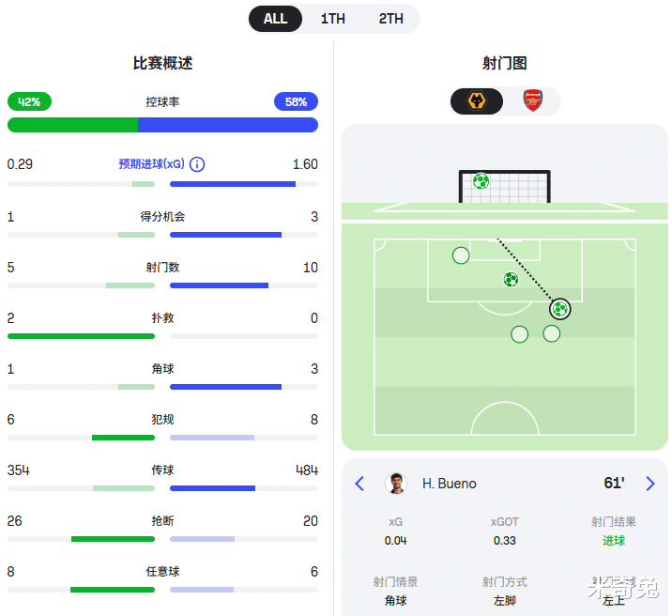Click the ball inside the goal
This screenshot has height=616, width=672.
(x=481, y=181)
